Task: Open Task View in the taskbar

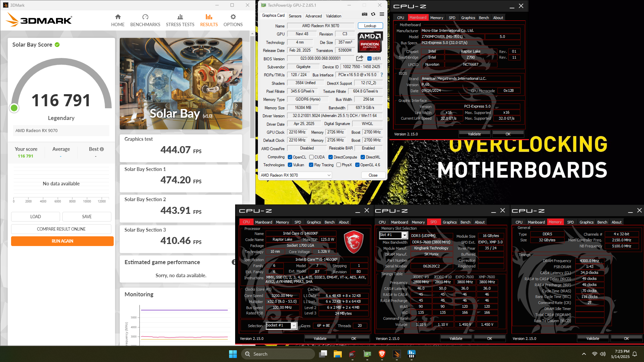Action: point(323,354)
